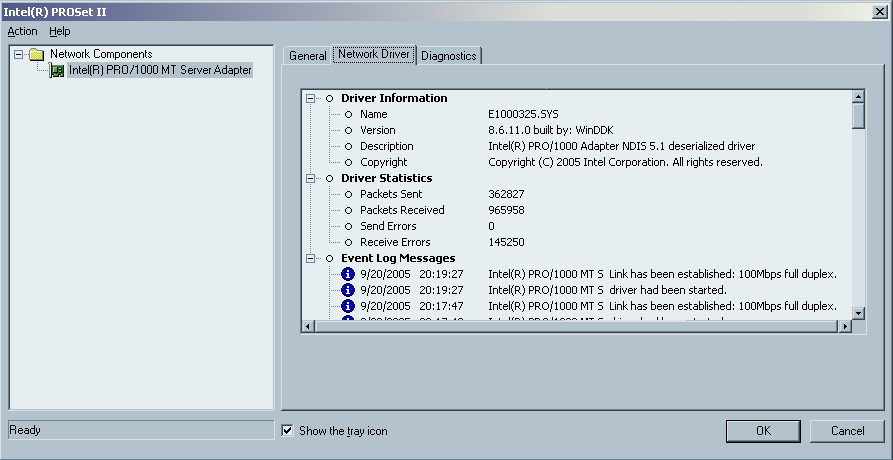Screen dimensions: 893x460
Task: Click the bullet next to Packets Sent
Action: point(349,195)
